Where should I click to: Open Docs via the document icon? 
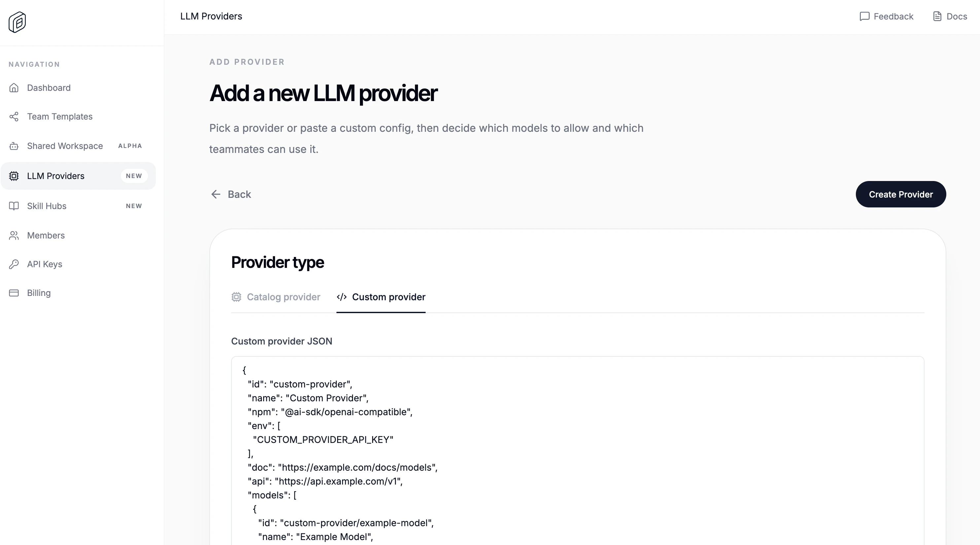pos(937,17)
